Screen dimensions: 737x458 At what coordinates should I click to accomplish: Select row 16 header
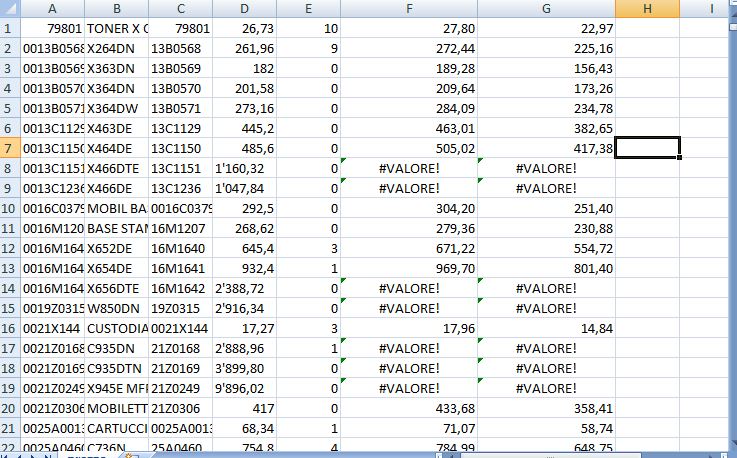(10, 328)
